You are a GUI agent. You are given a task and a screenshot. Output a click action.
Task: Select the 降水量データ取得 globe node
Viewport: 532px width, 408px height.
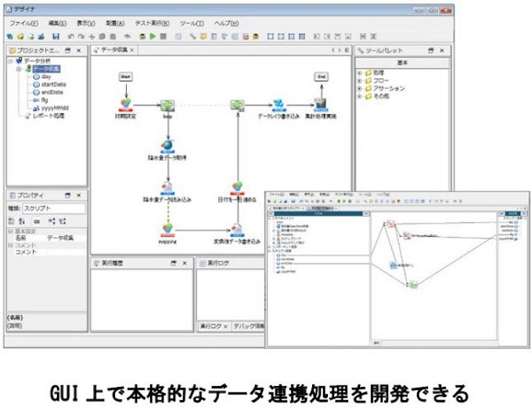click(x=167, y=146)
